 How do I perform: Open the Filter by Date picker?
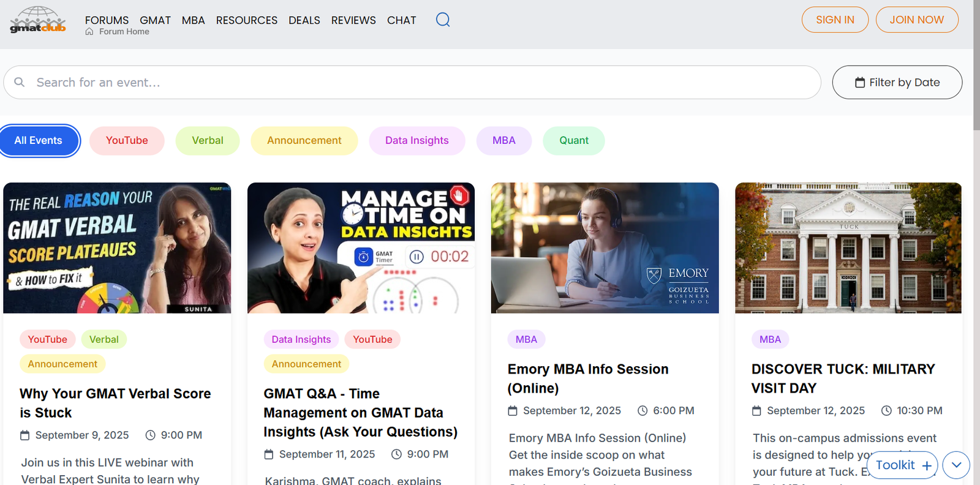(897, 82)
